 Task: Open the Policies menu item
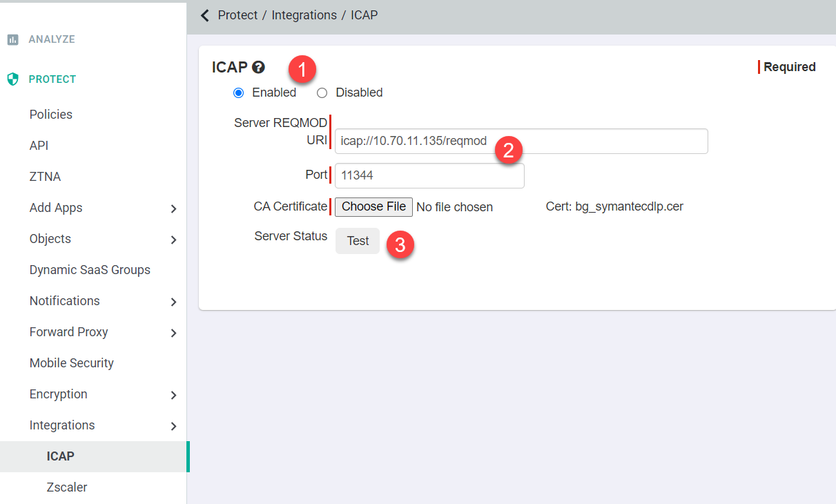click(x=51, y=115)
